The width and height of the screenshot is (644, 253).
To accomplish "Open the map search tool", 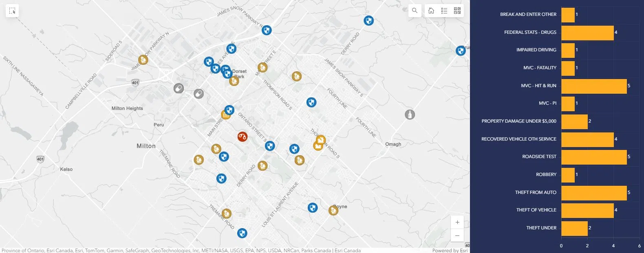I will (x=415, y=11).
